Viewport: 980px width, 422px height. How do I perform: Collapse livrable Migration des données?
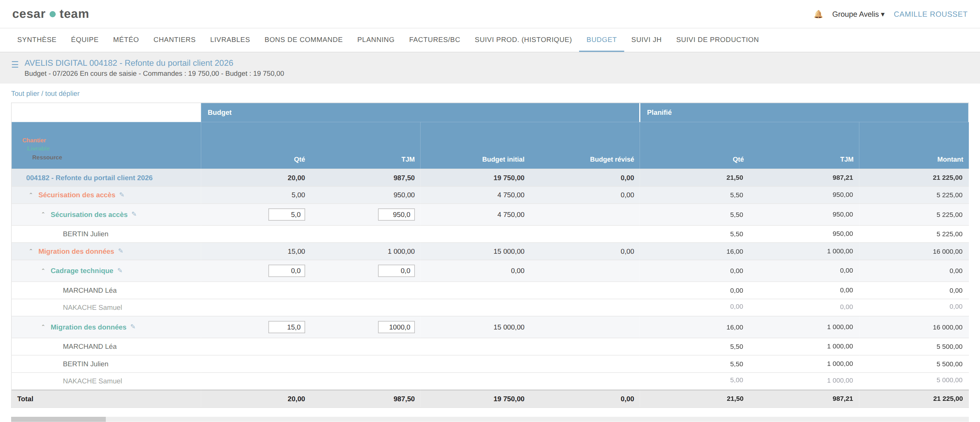coord(43,327)
